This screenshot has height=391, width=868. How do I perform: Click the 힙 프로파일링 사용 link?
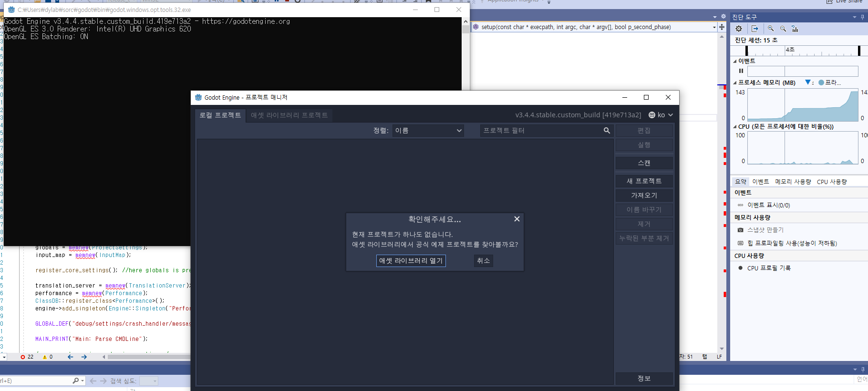(x=792, y=243)
